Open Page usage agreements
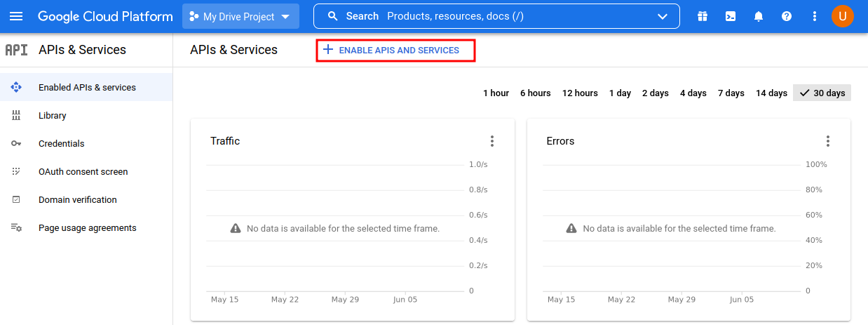 tap(86, 227)
